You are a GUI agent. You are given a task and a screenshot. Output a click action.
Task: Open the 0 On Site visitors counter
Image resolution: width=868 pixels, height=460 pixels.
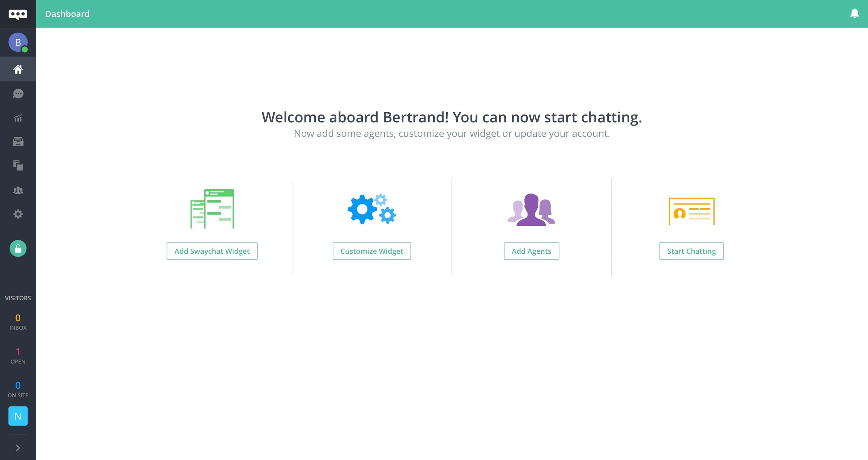18,390
